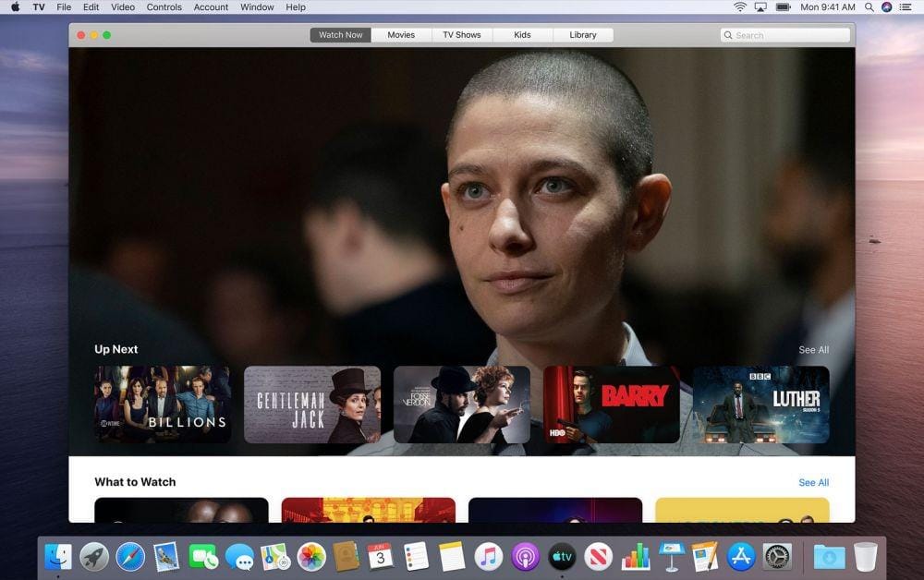Click the Wi-Fi icon in the menu bar

pyautogui.click(x=739, y=7)
